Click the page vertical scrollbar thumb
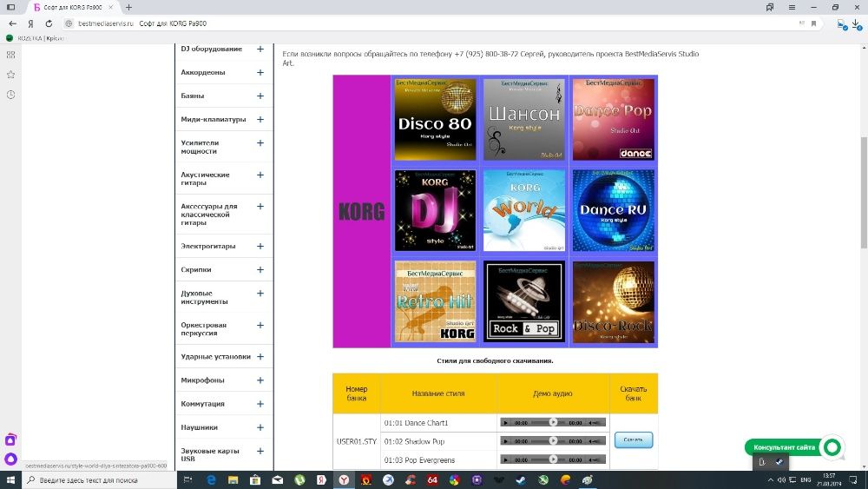This screenshot has width=868, height=489. point(864,192)
